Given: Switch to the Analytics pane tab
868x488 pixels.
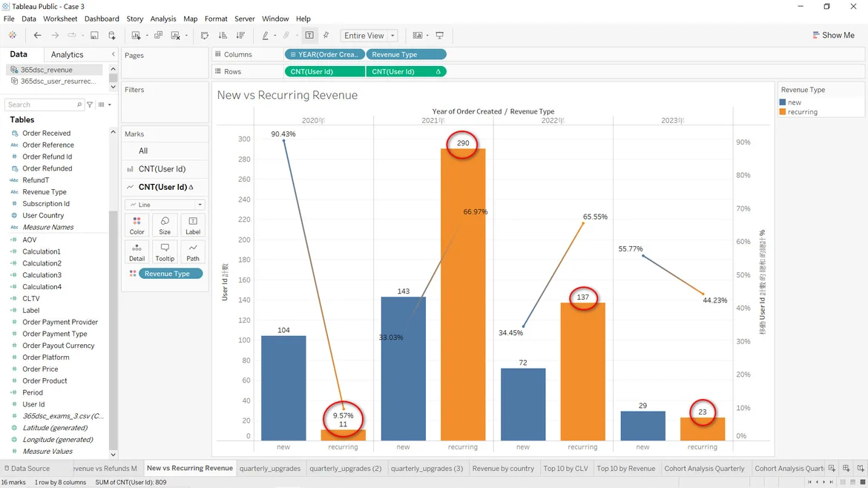Looking at the screenshot, I should 67,55.
